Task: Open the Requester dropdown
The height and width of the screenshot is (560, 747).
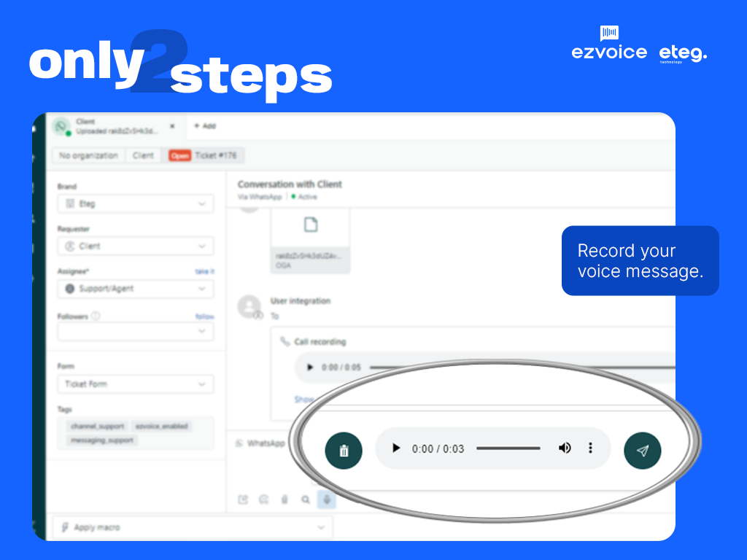Action: [136, 246]
